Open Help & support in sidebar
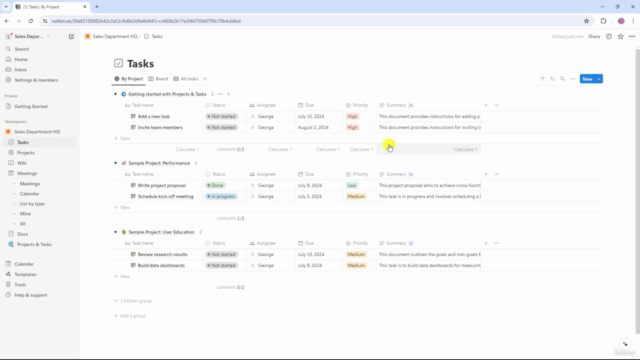 (x=31, y=295)
